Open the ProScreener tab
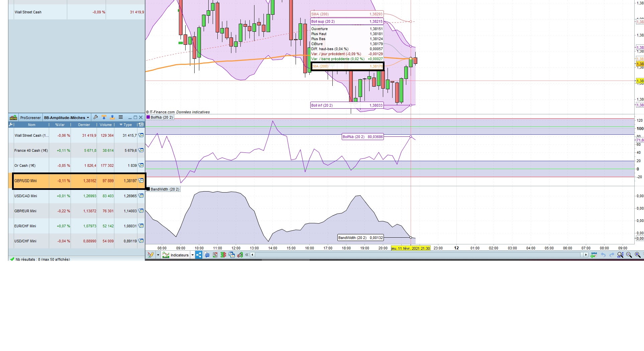Screen dimensions: 644x351 [x=30, y=118]
